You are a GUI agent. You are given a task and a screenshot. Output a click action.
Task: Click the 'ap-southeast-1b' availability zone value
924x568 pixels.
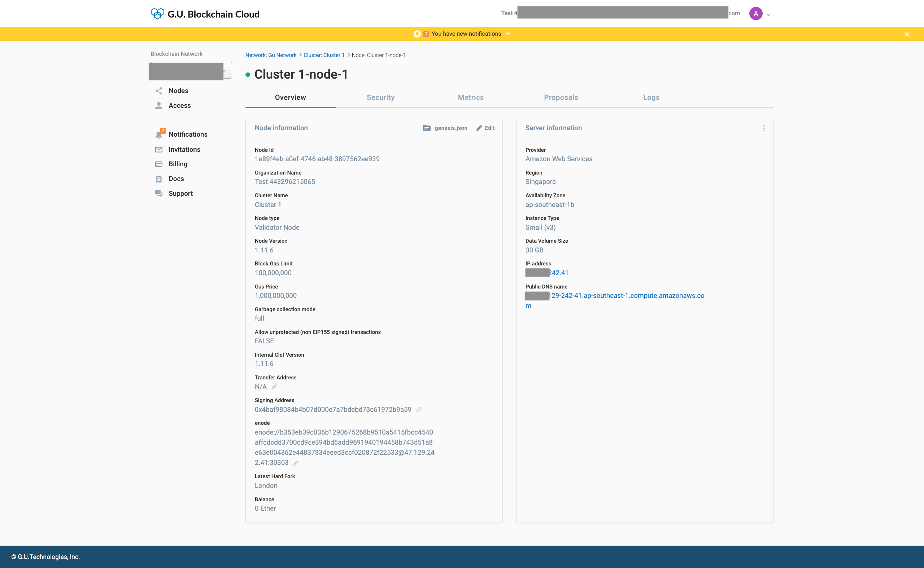(550, 205)
